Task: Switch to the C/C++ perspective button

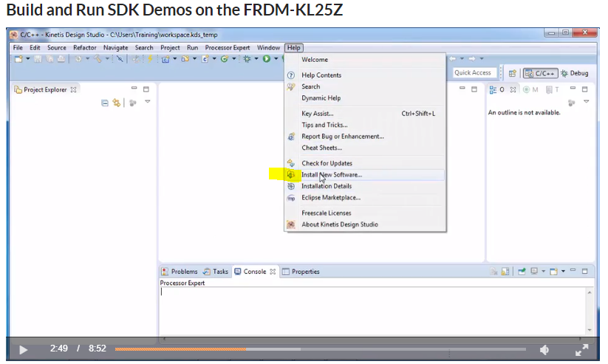Action: point(541,73)
